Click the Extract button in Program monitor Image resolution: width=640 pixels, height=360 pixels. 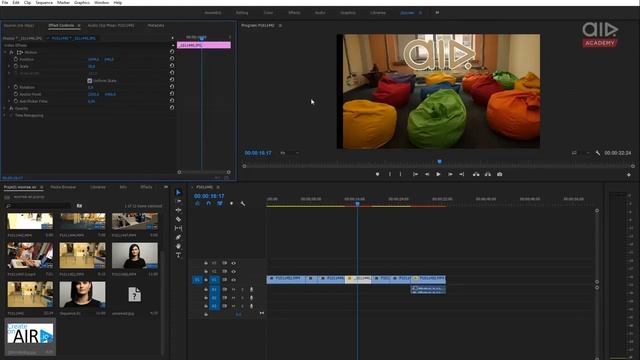(x=488, y=174)
